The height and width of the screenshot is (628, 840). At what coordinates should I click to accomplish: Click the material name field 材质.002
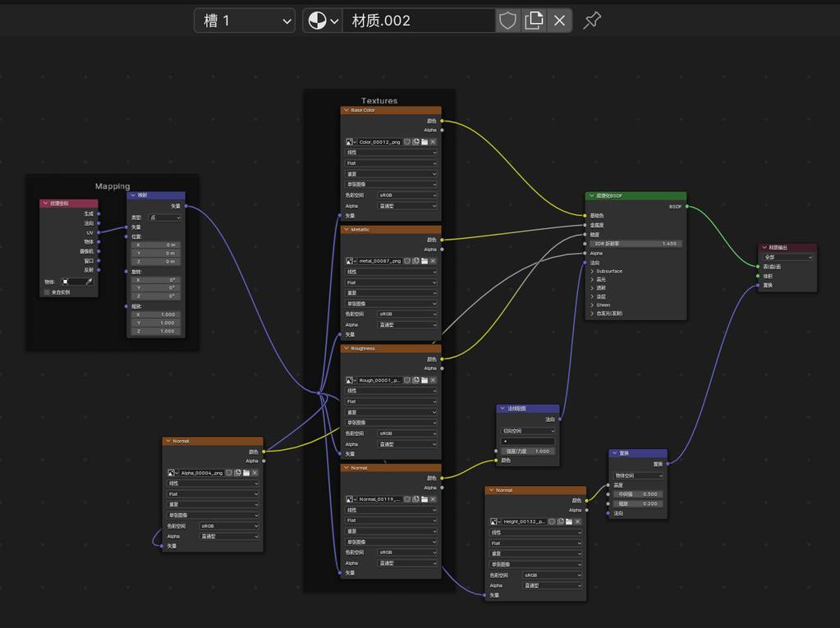[419, 21]
